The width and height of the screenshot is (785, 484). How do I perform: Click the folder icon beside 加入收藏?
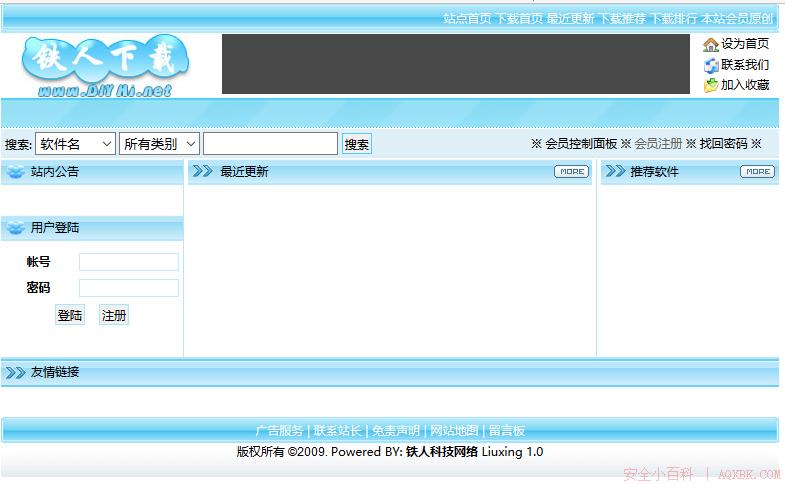point(711,86)
